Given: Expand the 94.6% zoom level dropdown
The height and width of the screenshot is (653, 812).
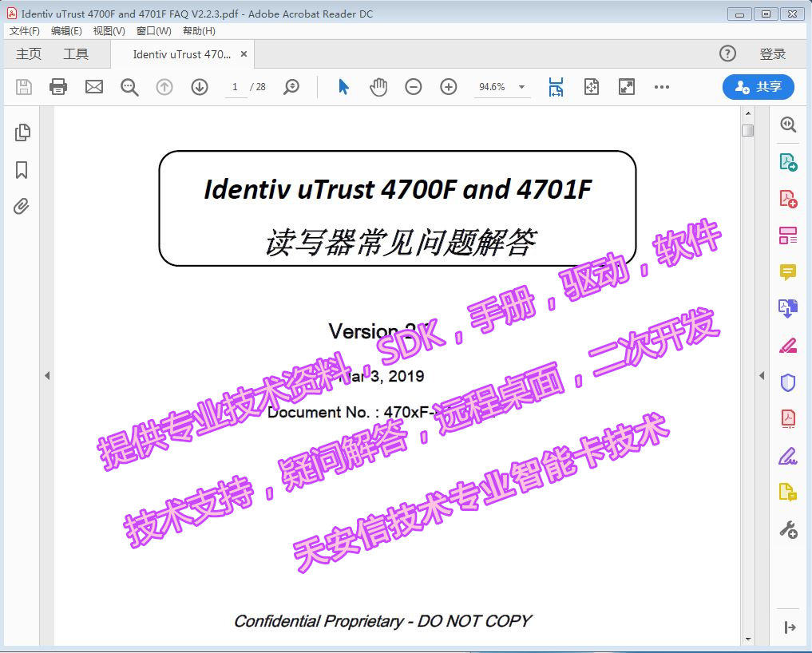Looking at the screenshot, I should tap(521, 87).
